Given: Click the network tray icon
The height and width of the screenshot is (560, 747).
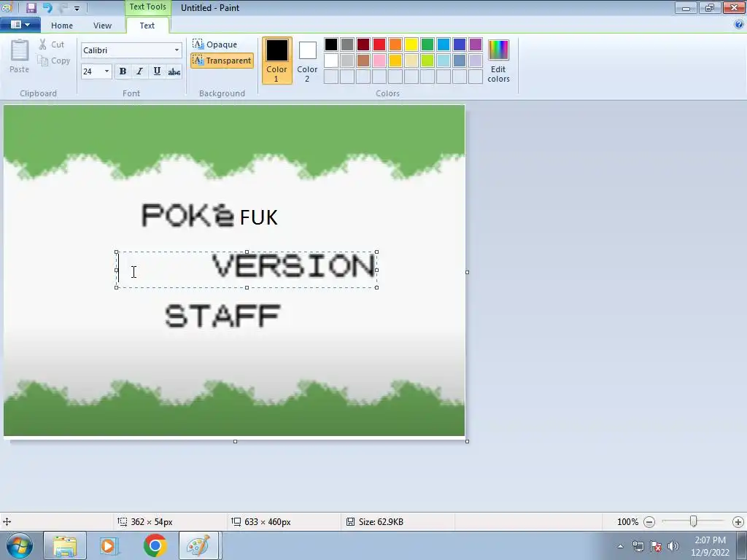Looking at the screenshot, I should point(638,546).
